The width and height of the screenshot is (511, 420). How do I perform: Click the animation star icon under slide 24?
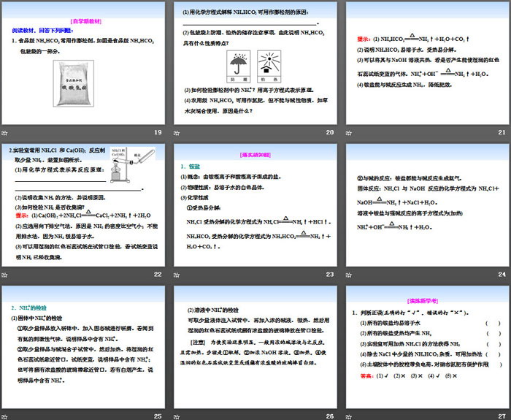(x=347, y=275)
